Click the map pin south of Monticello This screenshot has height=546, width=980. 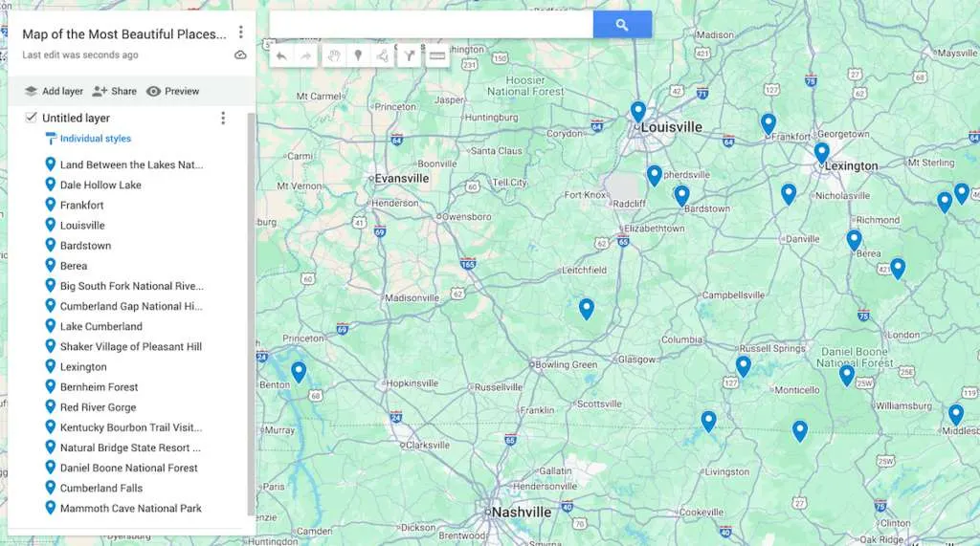799,430
